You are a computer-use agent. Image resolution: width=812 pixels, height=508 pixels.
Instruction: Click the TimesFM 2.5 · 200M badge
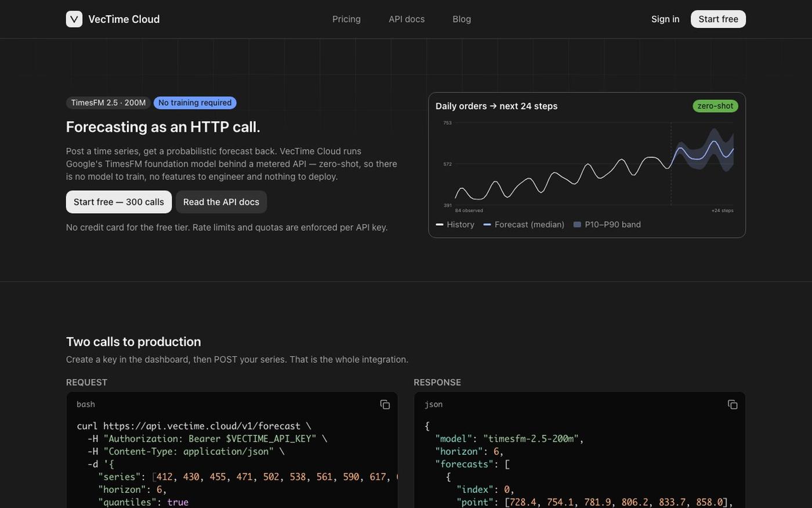click(x=108, y=103)
